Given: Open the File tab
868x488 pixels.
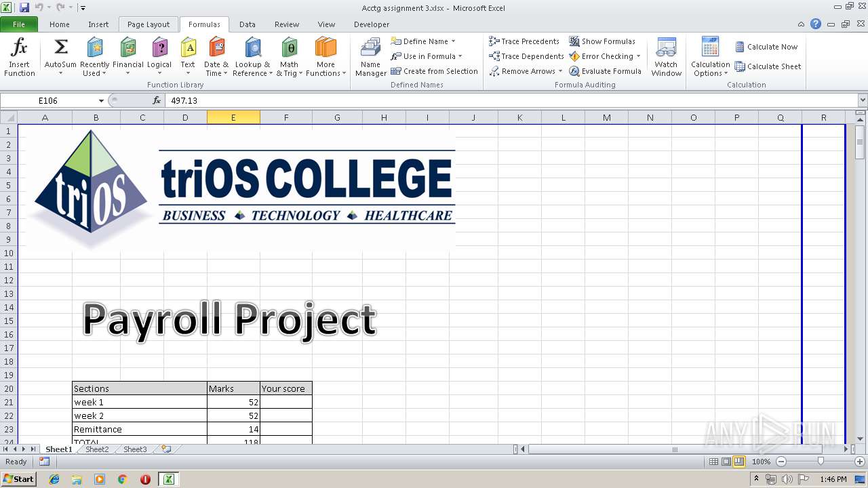Looking at the screenshot, I should tap(19, 24).
